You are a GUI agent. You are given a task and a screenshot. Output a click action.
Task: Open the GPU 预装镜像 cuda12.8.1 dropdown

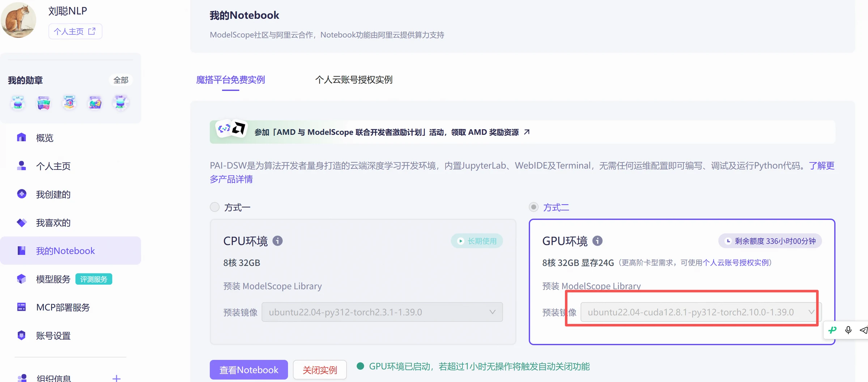click(x=701, y=312)
